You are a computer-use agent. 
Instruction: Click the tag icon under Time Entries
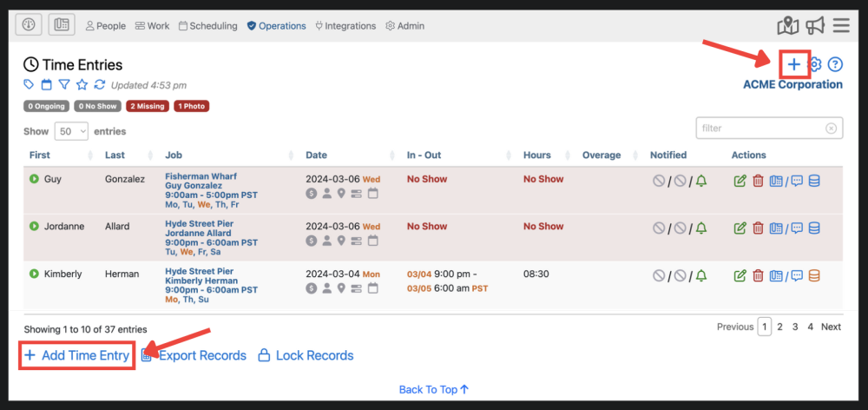30,84
